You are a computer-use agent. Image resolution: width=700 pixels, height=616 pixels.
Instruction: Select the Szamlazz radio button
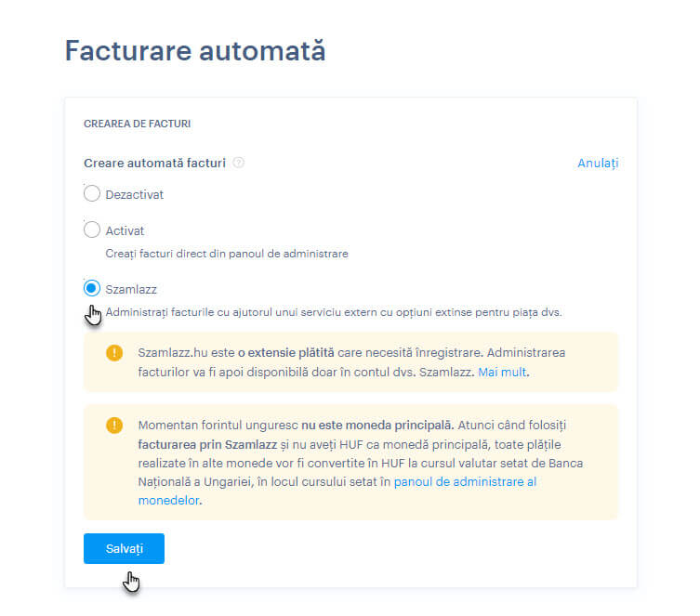91,288
